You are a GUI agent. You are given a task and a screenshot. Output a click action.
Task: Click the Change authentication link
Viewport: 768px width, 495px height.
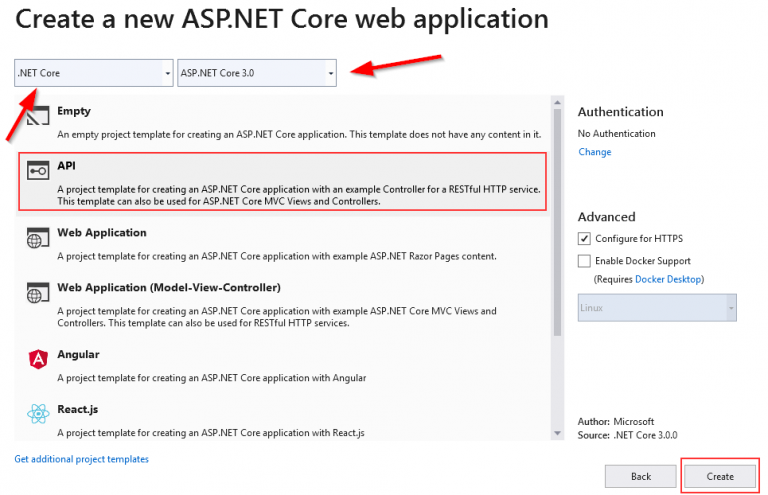[594, 152]
